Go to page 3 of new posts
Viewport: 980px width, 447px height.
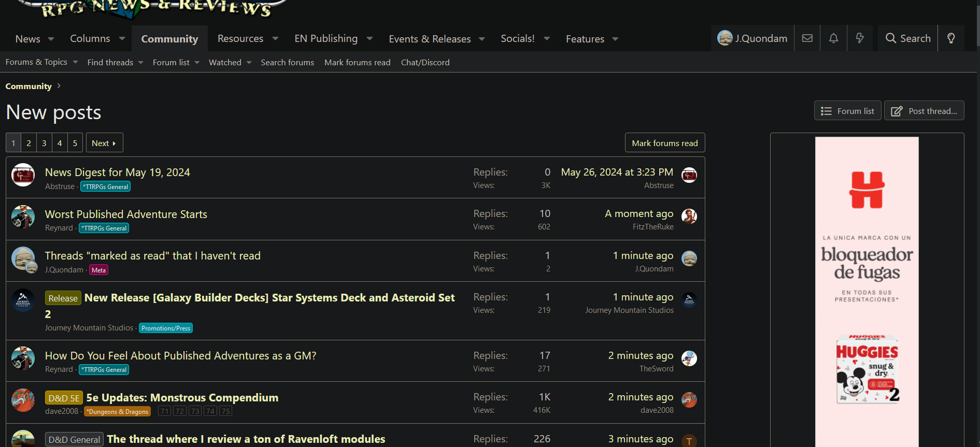(x=44, y=143)
